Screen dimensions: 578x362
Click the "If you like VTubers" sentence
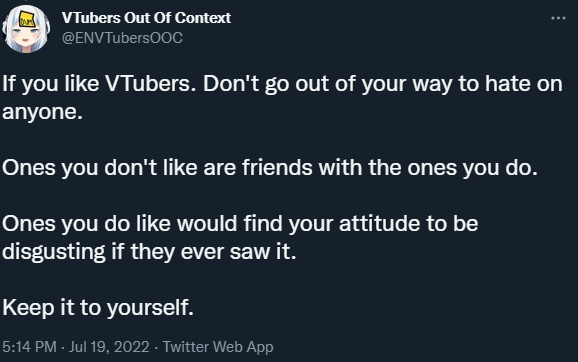coord(100,84)
